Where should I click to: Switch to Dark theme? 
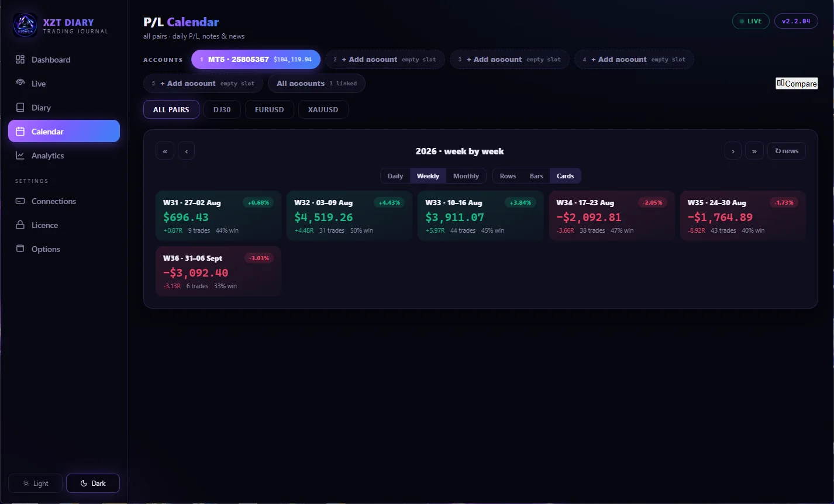pos(93,484)
